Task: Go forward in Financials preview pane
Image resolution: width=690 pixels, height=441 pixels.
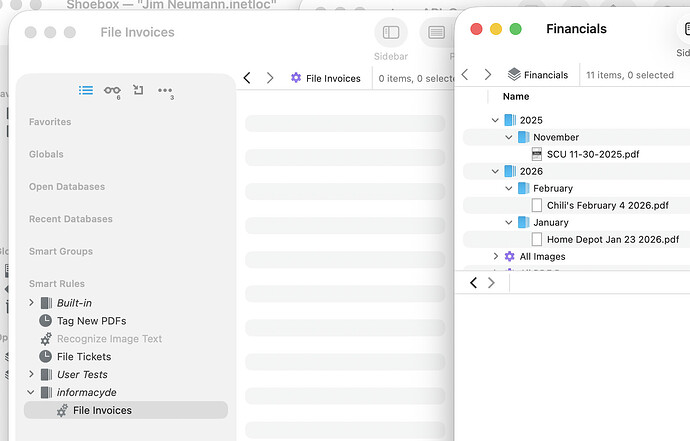Action: pyautogui.click(x=492, y=283)
